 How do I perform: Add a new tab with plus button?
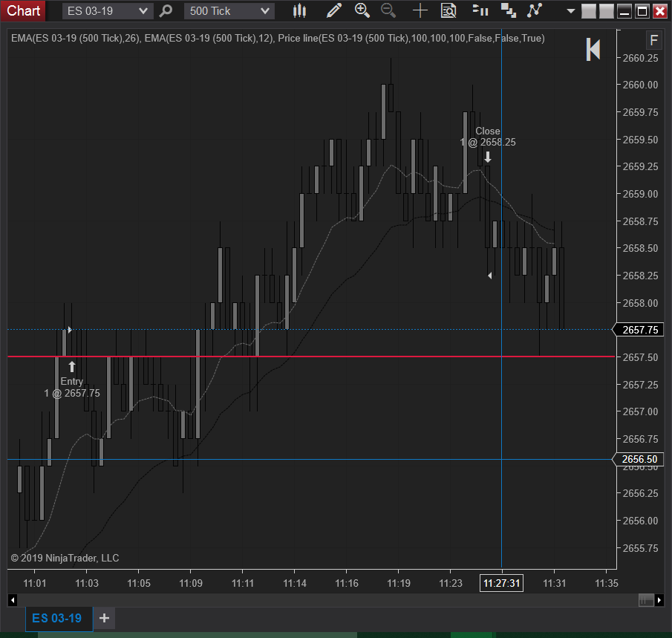click(x=104, y=618)
